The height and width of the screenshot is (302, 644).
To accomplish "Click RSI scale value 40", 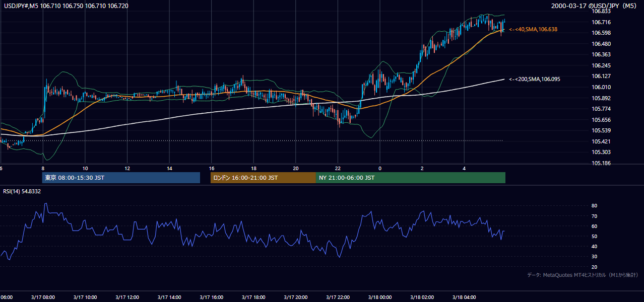I will click(x=595, y=246).
